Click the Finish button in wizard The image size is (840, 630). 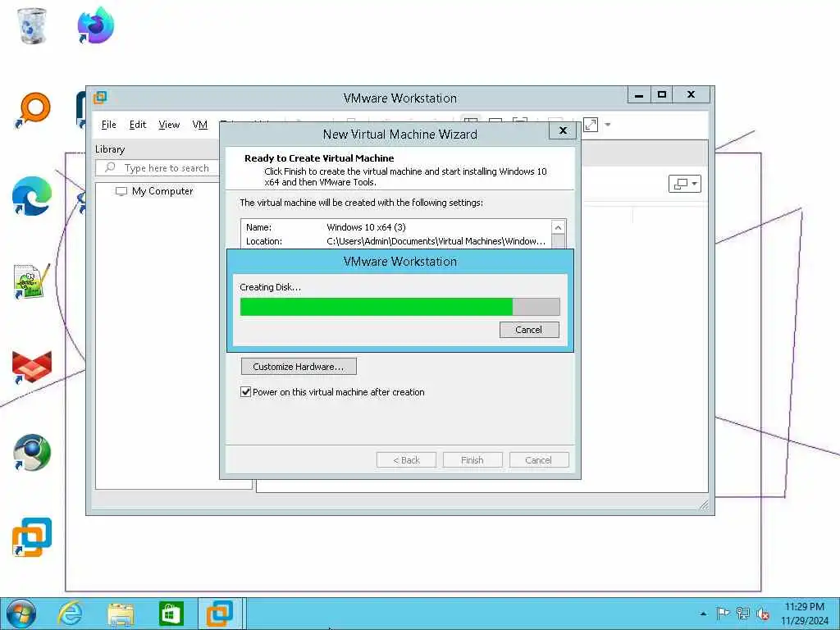tap(472, 460)
